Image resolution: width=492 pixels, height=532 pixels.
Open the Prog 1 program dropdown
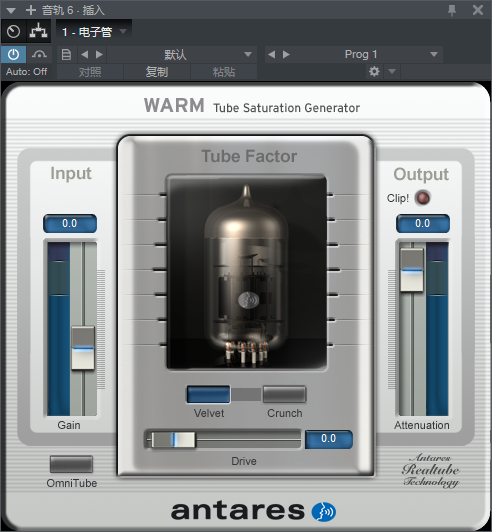click(368, 54)
